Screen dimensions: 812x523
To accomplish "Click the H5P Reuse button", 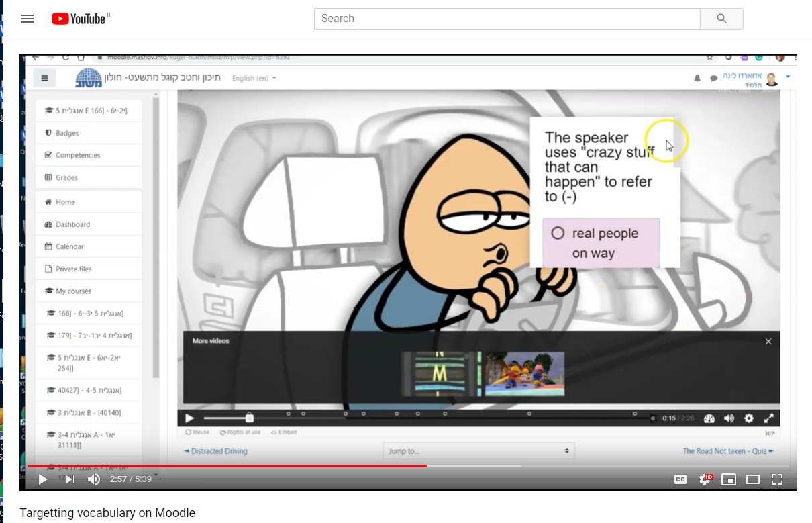I will tap(197, 432).
